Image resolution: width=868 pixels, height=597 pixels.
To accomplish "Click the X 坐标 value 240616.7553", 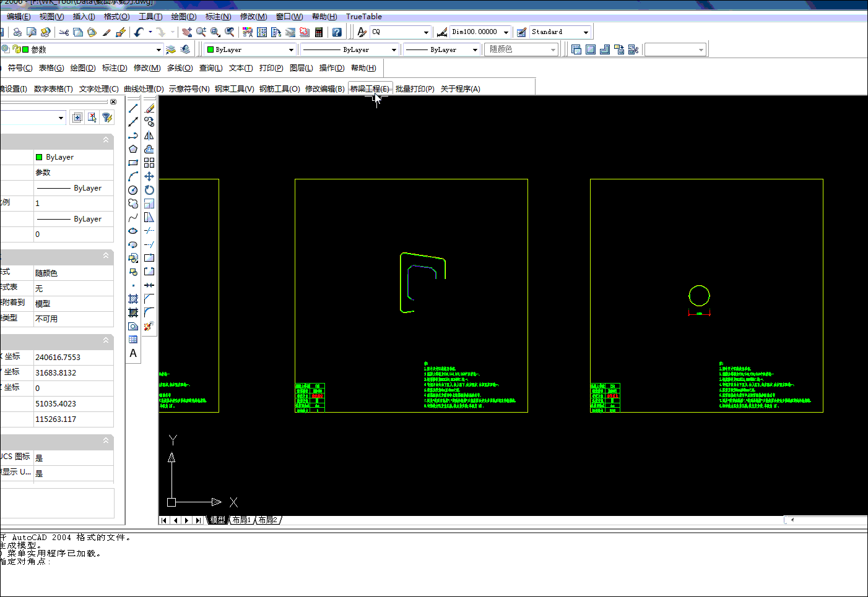I will pyautogui.click(x=74, y=358).
